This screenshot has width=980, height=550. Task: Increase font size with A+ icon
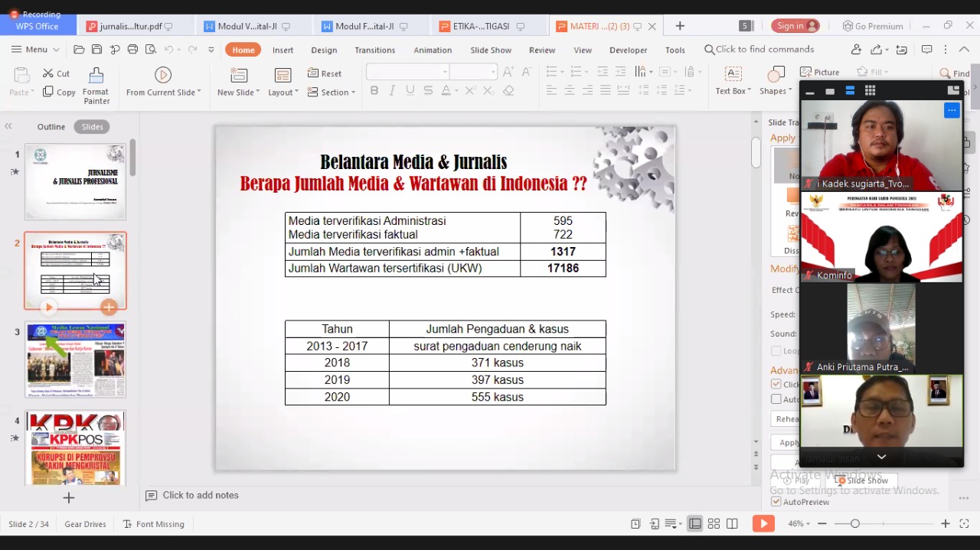point(509,72)
